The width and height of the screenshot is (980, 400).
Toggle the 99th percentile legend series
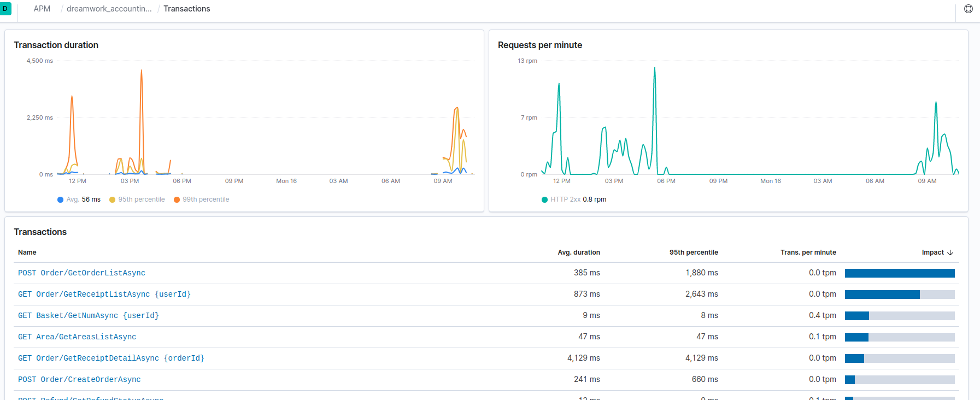(x=201, y=199)
